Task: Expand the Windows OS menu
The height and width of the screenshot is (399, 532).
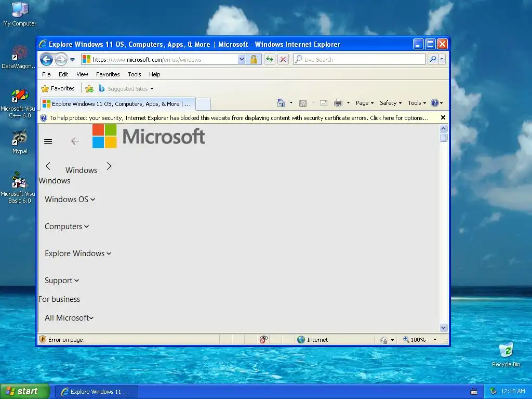Action: tap(70, 199)
